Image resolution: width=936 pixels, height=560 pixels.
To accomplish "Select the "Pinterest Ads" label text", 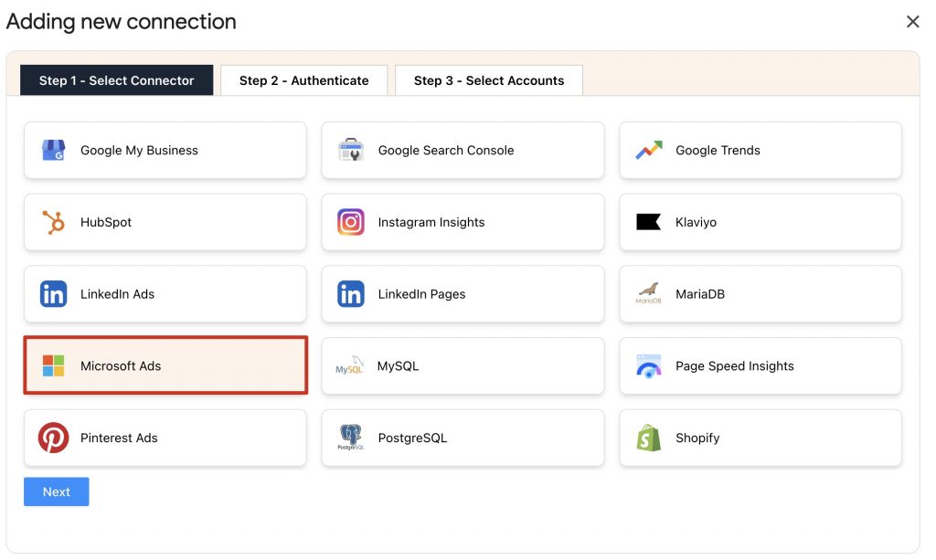I will 119,438.
